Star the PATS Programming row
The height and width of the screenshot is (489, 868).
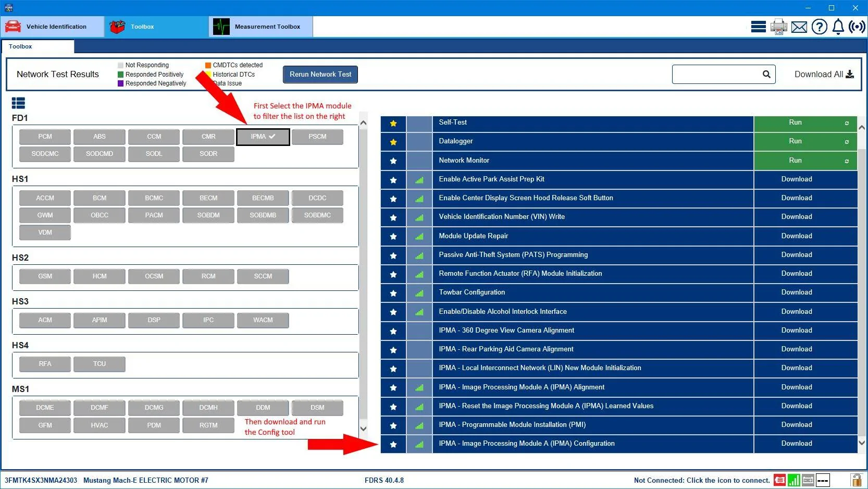393,255
